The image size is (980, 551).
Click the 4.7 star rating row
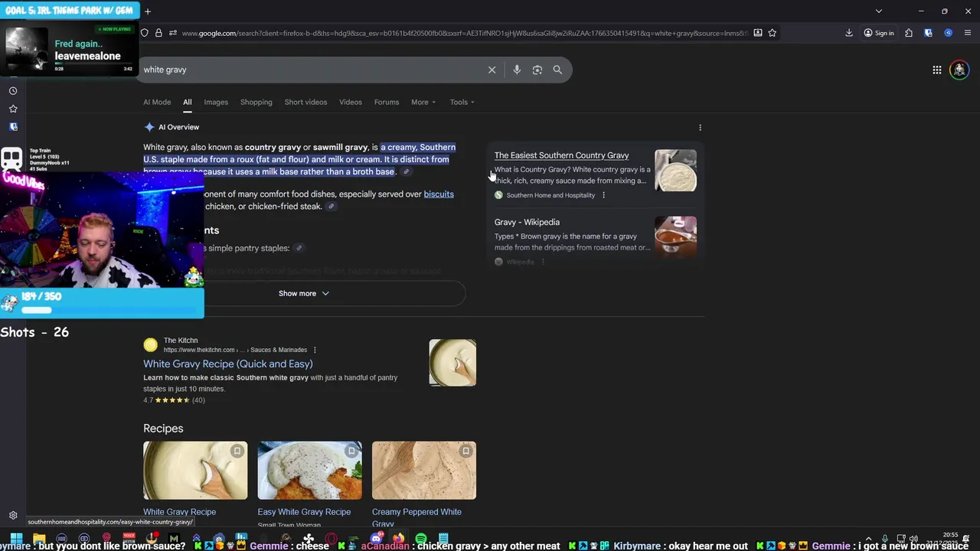[174, 400]
